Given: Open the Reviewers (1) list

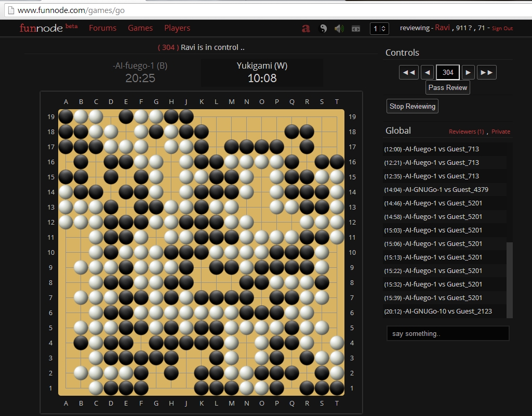Looking at the screenshot, I should pos(466,132).
